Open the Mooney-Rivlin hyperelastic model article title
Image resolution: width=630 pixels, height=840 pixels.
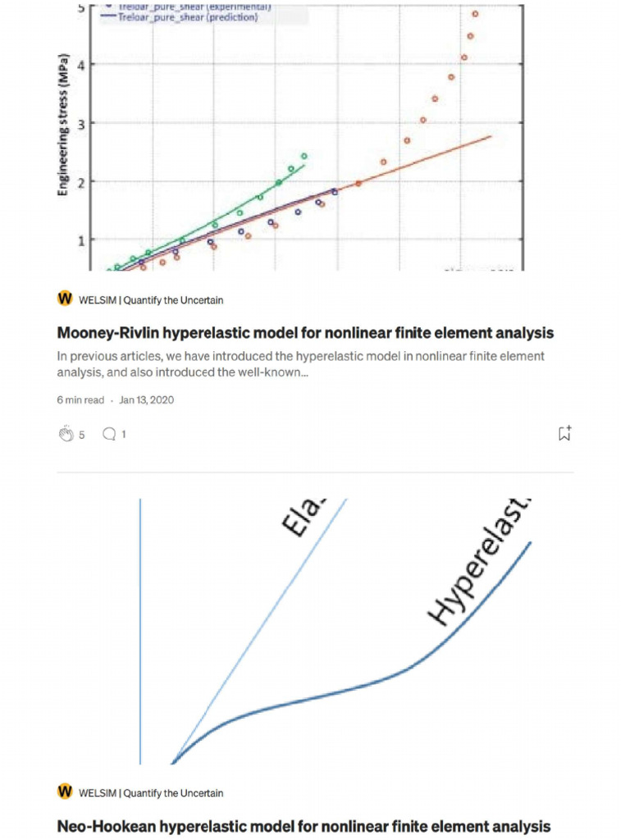point(305,332)
